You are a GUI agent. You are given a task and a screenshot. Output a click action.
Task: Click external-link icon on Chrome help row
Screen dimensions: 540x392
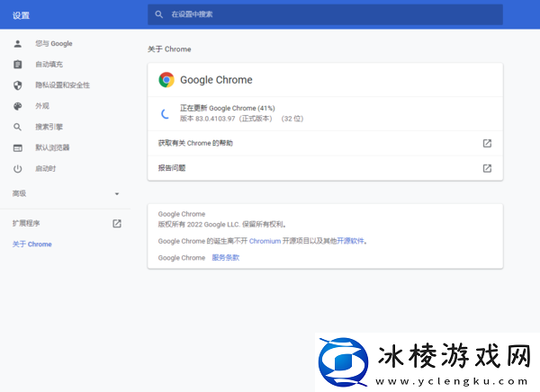tap(487, 143)
